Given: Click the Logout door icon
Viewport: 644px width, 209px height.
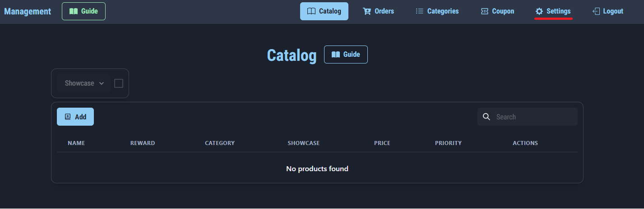Looking at the screenshot, I should [x=596, y=11].
